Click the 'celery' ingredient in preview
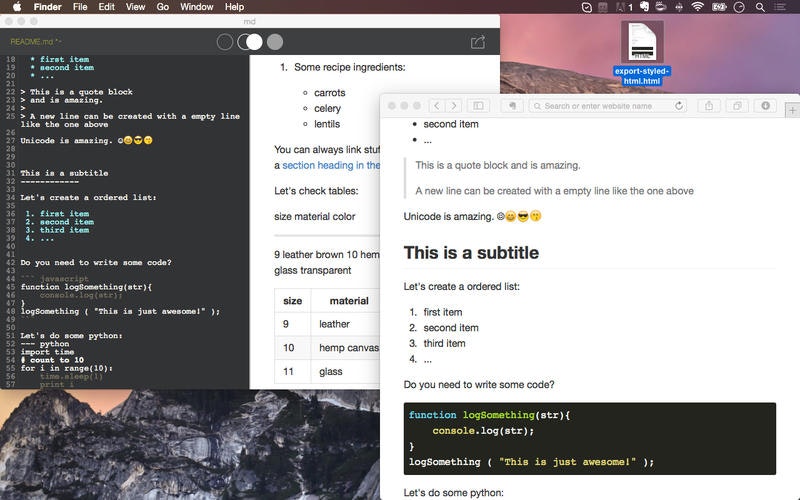 point(327,108)
